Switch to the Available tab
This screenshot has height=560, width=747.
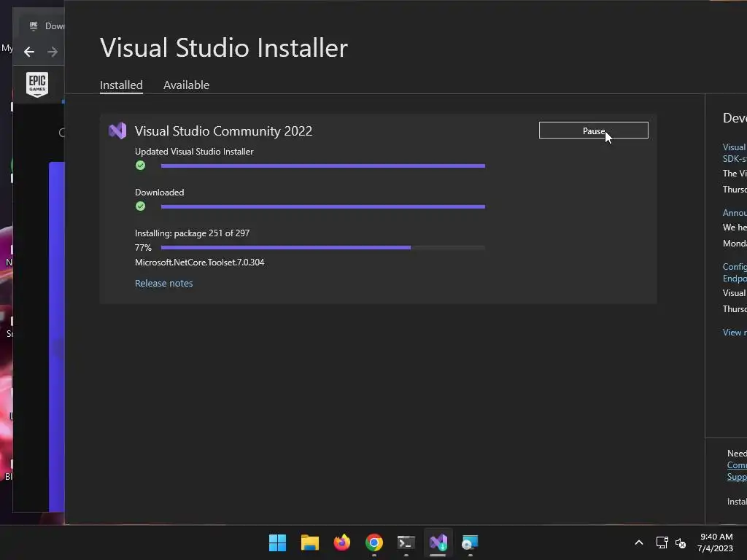[x=186, y=85]
